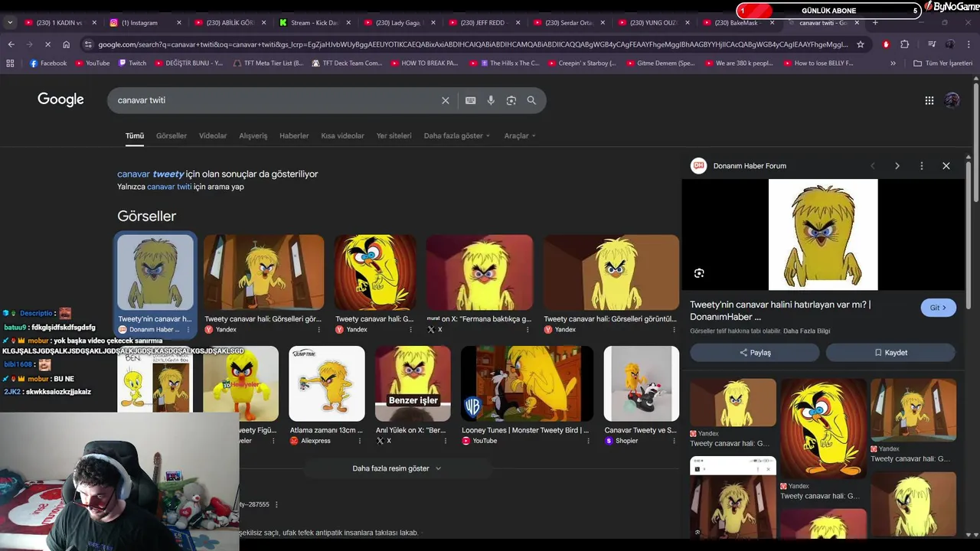
Task: Open the Facebook bookmark
Action: (48, 63)
